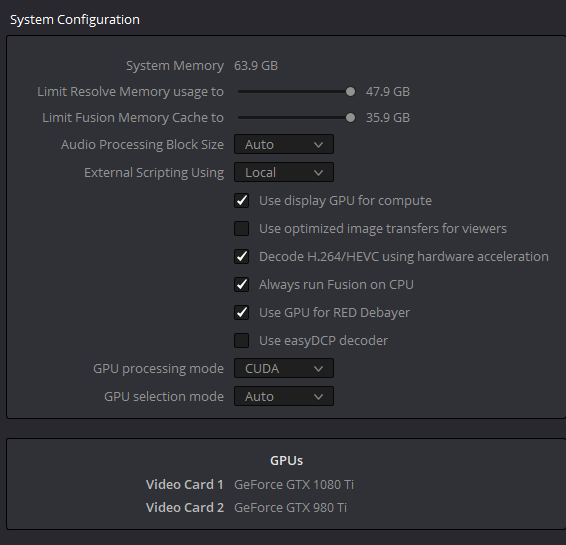Click the System Configuration heading

pyautogui.click(x=75, y=19)
